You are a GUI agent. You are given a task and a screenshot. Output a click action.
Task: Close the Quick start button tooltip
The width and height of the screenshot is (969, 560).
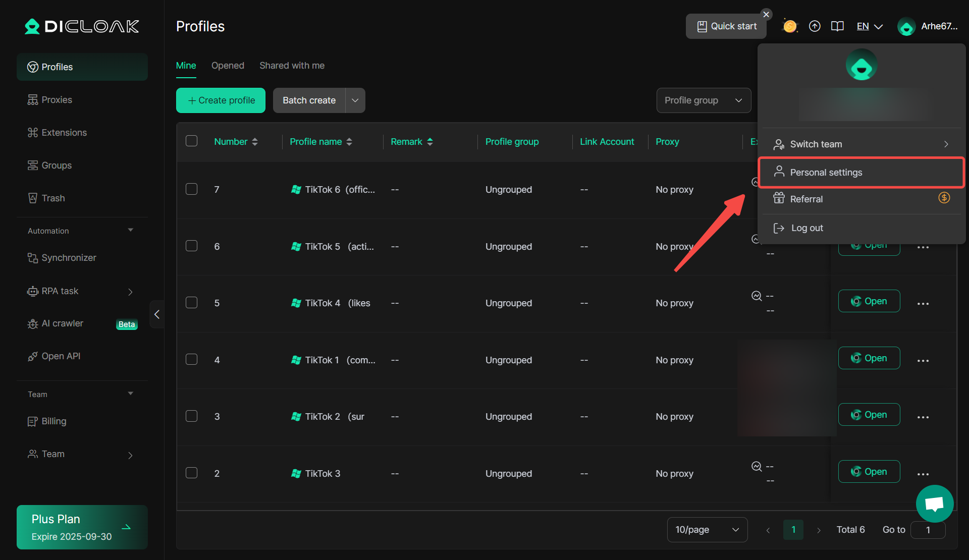766,14
